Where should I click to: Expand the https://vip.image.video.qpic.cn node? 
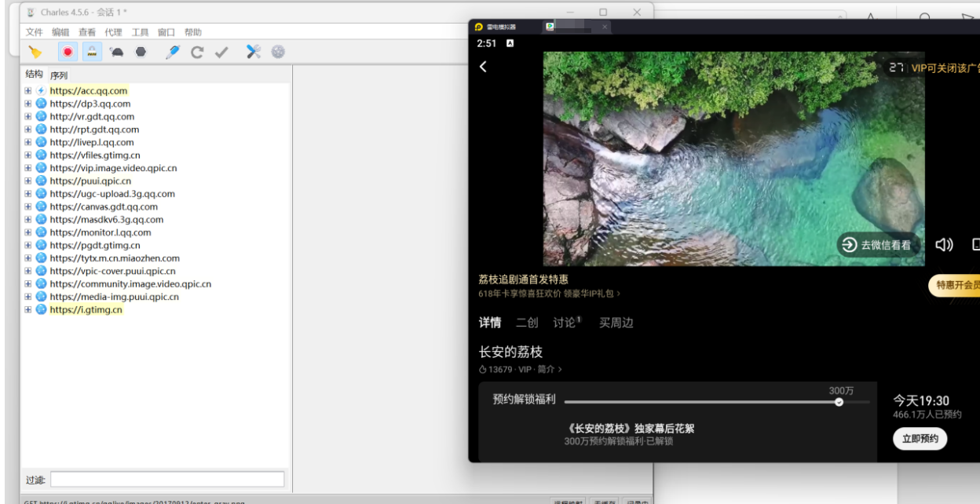pos(28,168)
